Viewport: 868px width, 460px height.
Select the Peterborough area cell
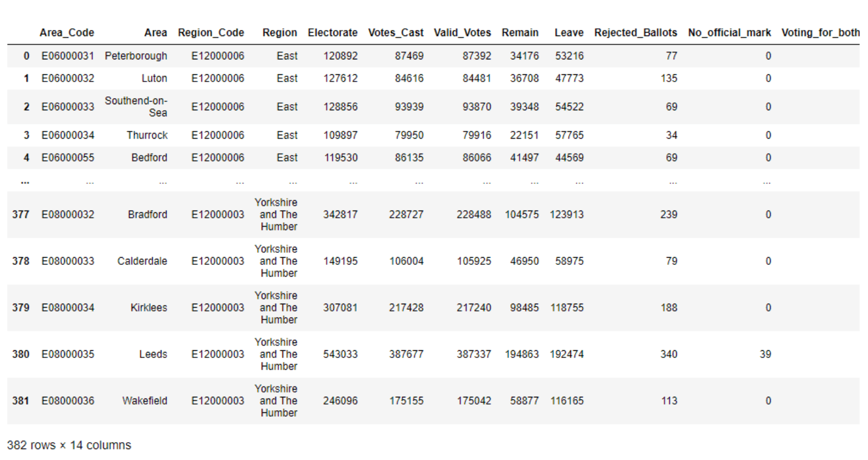pos(135,55)
